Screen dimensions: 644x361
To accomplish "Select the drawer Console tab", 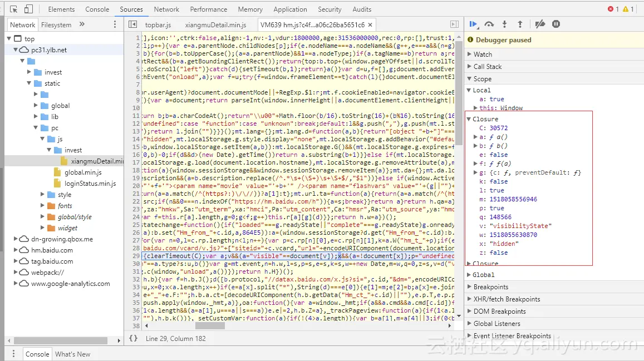I will pos(37,354).
